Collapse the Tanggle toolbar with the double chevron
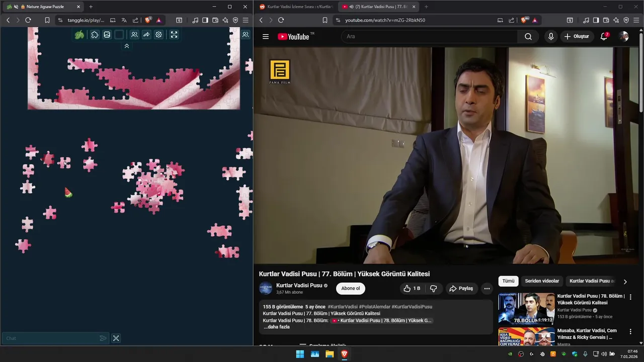The height and width of the screenshot is (362, 644). tap(127, 46)
